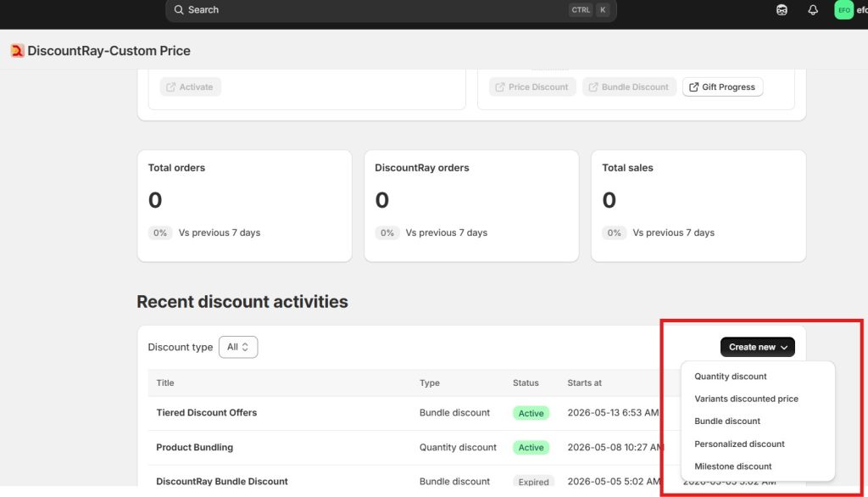Click the Recent discount activities heading

point(242,301)
